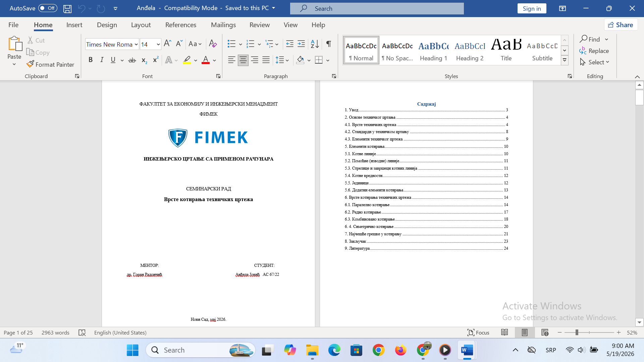Click Replace in Editing group
Image resolution: width=644 pixels, height=362 pixels.
[594, 51]
